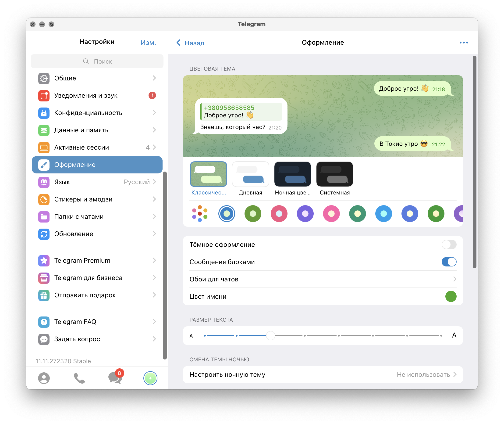The image size is (504, 424).
Task: Pick the light blue accent color circle
Action: click(384, 213)
